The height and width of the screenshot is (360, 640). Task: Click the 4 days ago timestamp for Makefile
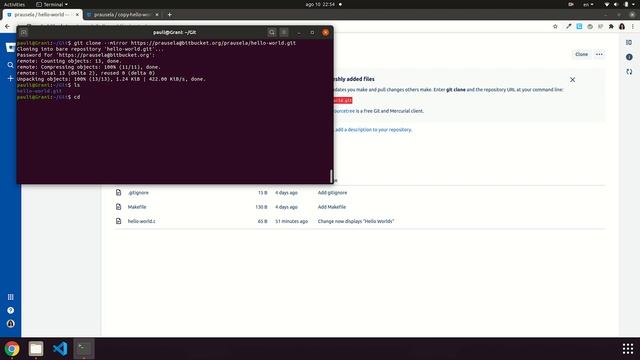pyautogui.click(x=286, y=207)
